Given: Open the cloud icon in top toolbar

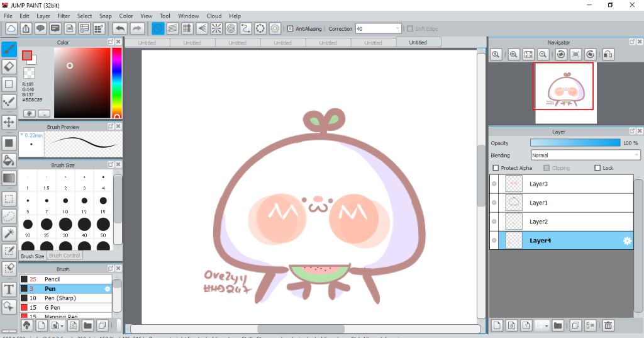Looking at the screenshot, I should tap(11, 28).
